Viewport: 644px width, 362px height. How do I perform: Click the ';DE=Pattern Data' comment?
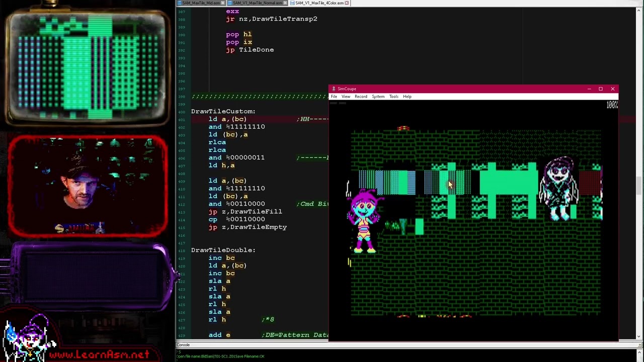coord(295,335)
